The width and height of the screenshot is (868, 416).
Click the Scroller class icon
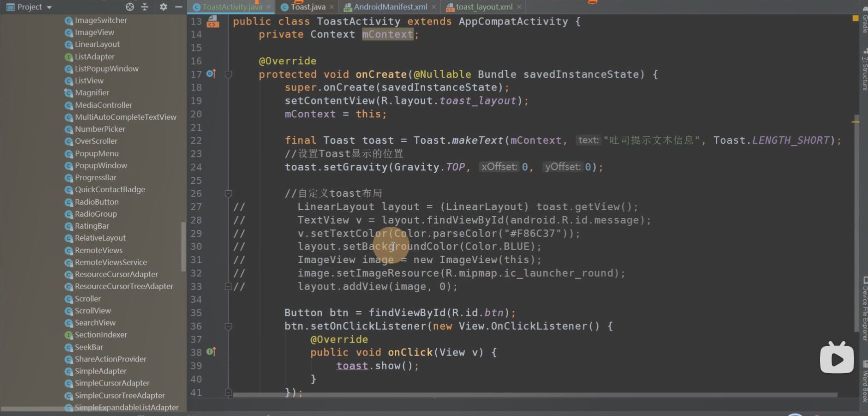click(x=69, y=299)
